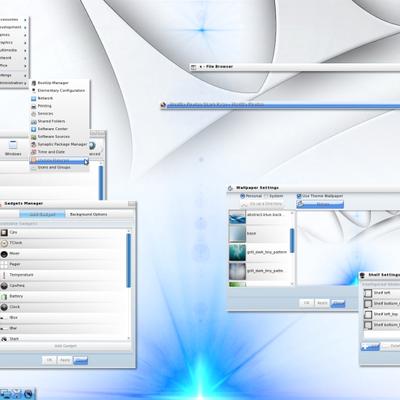Select the Mixer gadget icon
The image size is (400, 400).
pos(4,254)
